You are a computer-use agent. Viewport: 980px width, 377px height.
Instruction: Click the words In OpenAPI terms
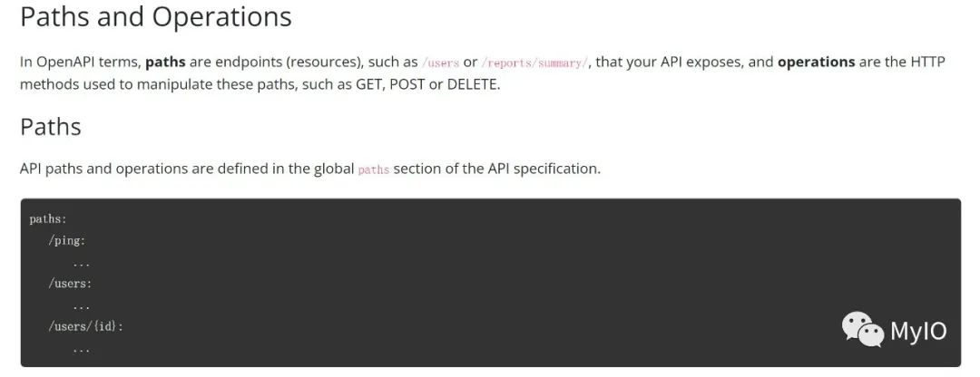[81, 63]
